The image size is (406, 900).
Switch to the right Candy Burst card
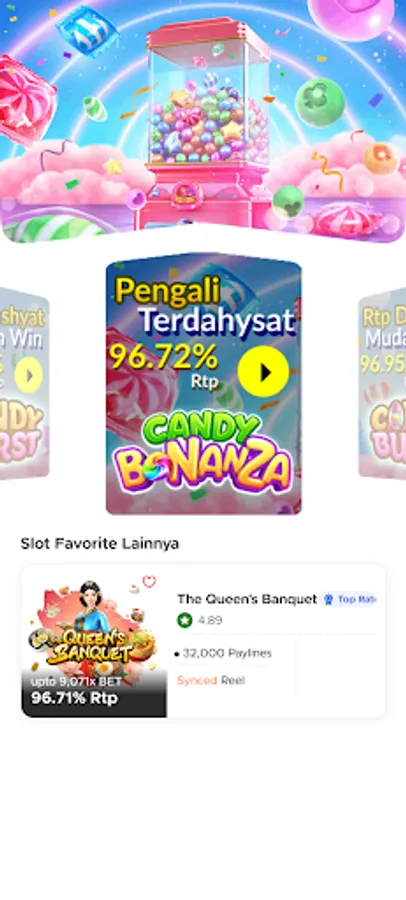click(382, 383)
